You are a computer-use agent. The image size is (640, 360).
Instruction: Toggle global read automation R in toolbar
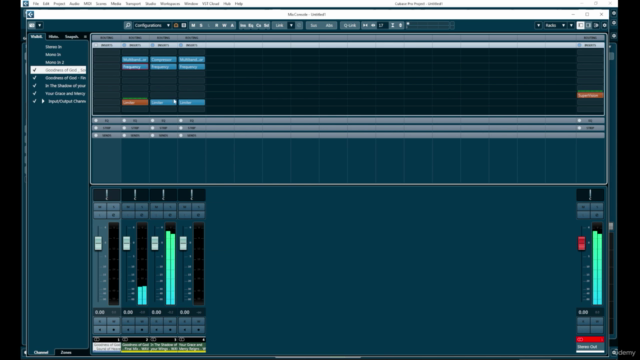[217, 25]
